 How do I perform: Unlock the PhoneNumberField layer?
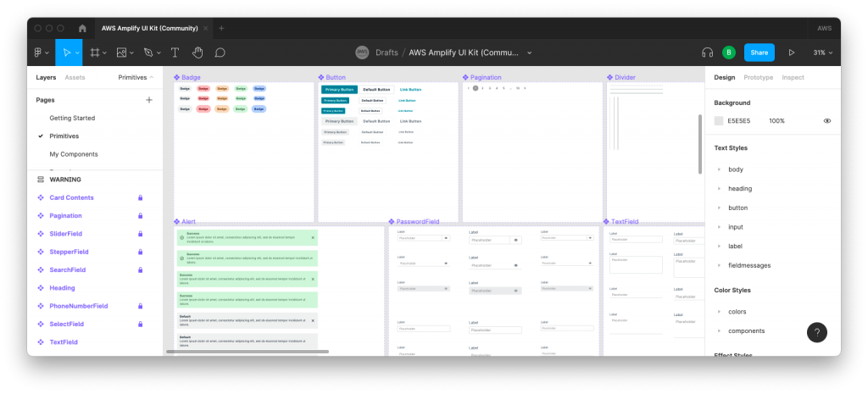[x=141, y=306]
